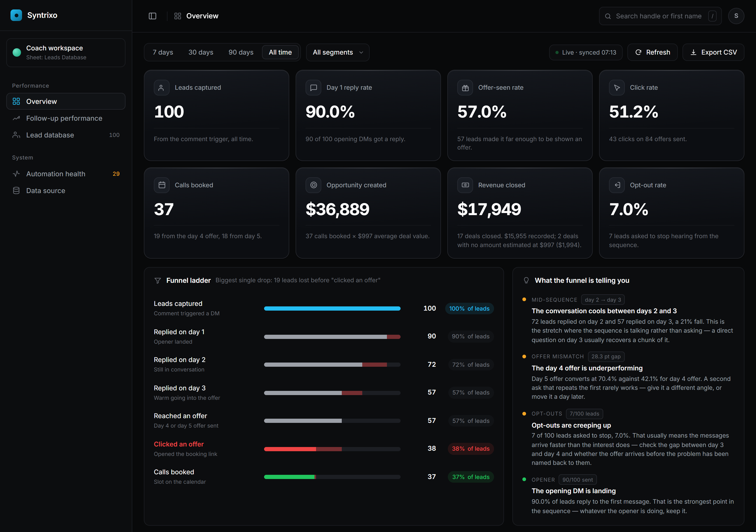Click the 38% of leads badge
The image size is (756, 532).
tap(470, 448)
